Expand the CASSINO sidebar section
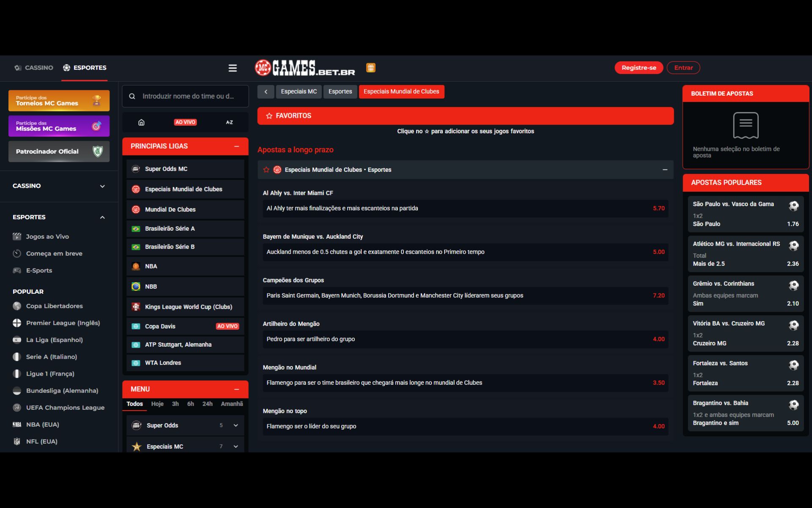 coord(102,186)
